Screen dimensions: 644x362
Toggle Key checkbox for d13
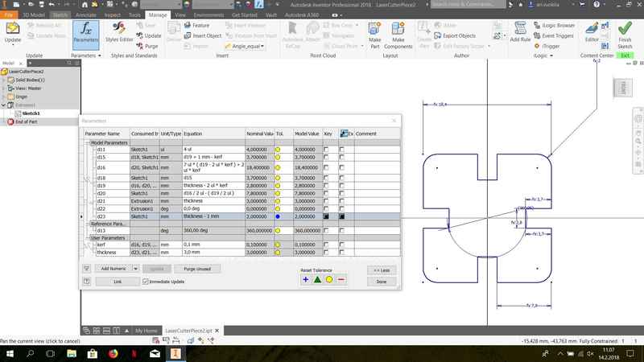[x=326, y=231]
